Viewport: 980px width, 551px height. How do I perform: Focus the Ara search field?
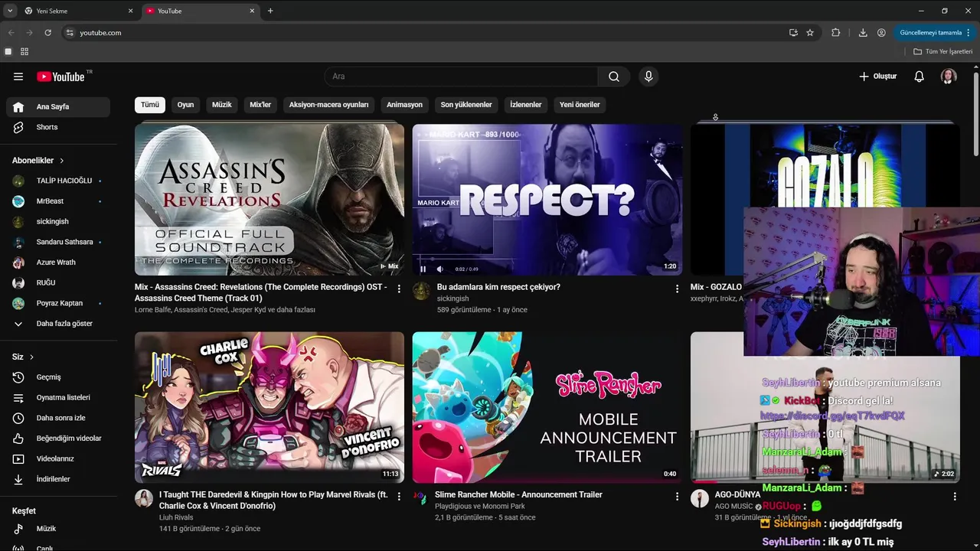coord(461,77)
